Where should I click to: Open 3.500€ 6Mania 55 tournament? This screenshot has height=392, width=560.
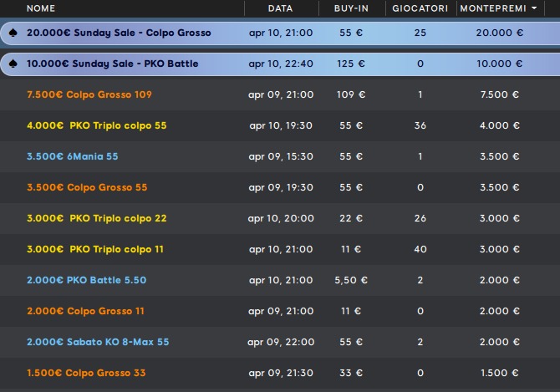tap(280, 156)
